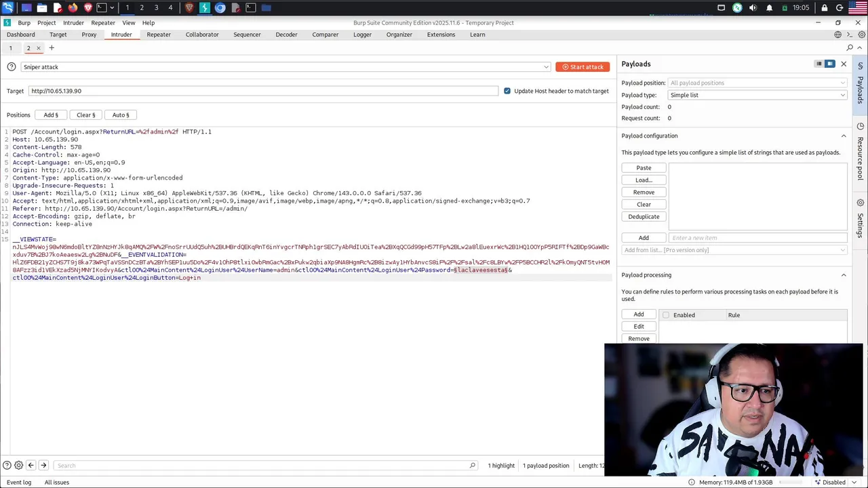Viewport: 868px width, 488px height.
Task: Open the notifications bell icon
Action: (769, 7)
